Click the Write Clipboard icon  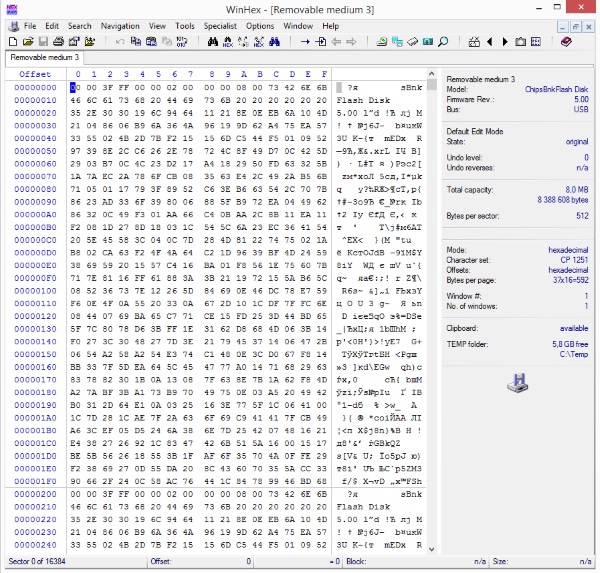tap(151, 41)
